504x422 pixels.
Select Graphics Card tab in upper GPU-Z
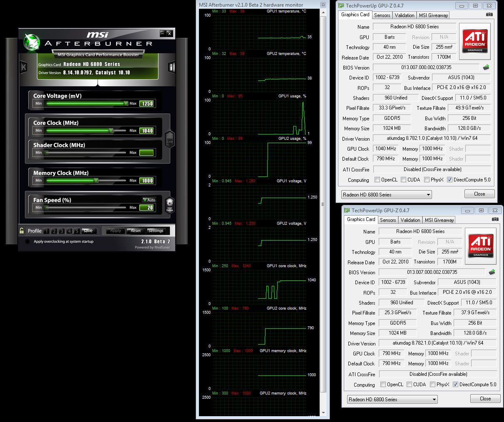coord(355,15)
